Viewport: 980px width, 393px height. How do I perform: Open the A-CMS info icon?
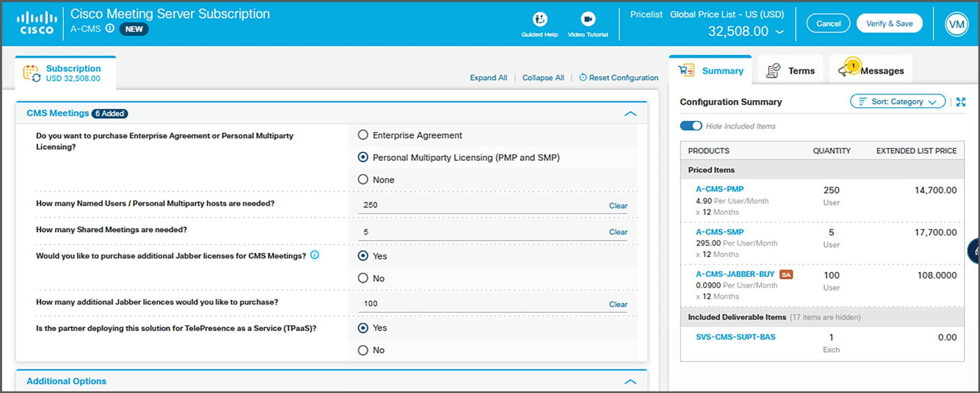click(x=110, y=28)
